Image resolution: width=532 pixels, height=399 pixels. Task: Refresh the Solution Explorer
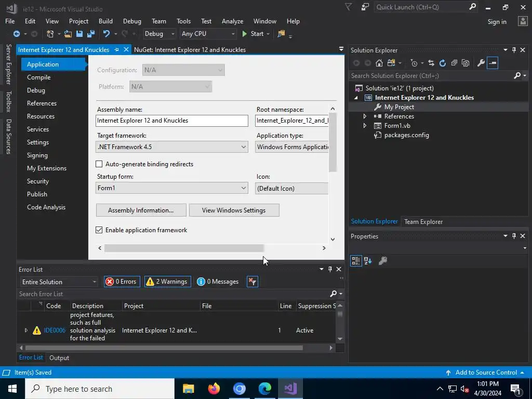pos(443,63)
